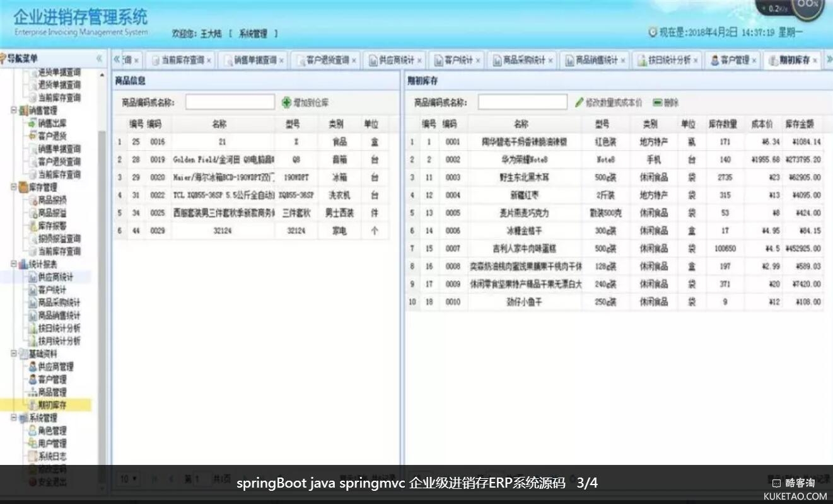Image resolution: width=833 pixels, height=504 pixels.
Task: Select the 野生东北黑木耳 inventory row
Action: click(615, 178)
